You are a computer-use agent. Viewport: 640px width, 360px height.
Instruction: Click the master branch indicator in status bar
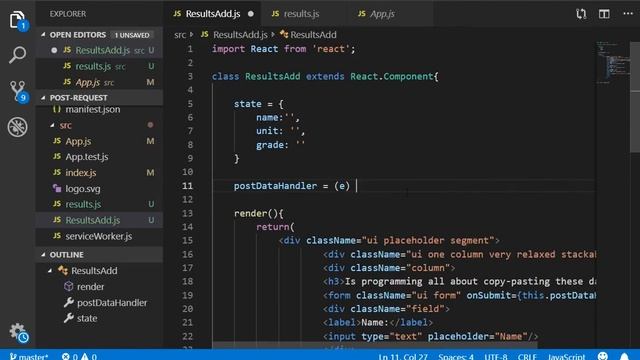coord(29,356)
